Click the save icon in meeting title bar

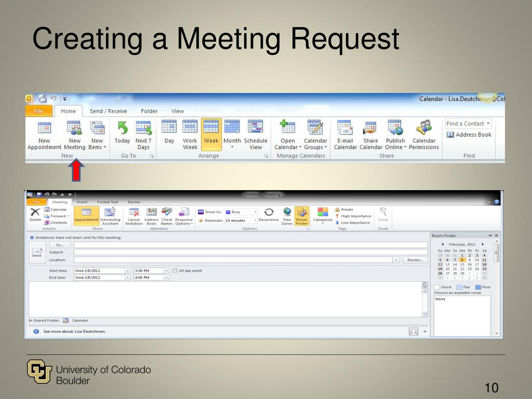tap(39, 195)
